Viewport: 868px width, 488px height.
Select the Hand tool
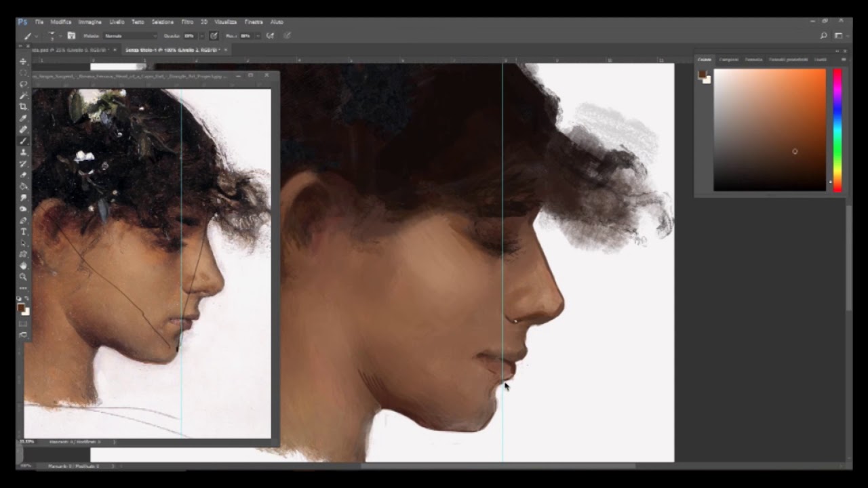click(x=23, y=265)
